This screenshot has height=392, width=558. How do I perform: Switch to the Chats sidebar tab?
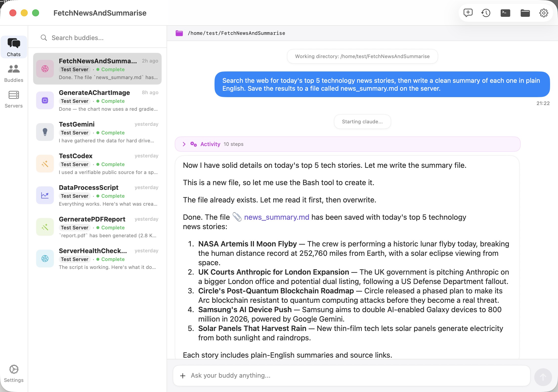[14, 47]
